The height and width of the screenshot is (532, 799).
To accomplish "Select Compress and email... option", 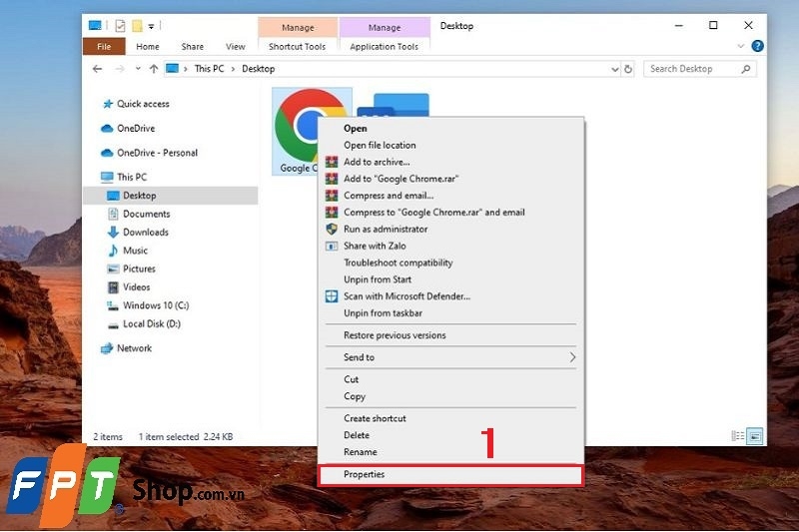I will [450, 196].
